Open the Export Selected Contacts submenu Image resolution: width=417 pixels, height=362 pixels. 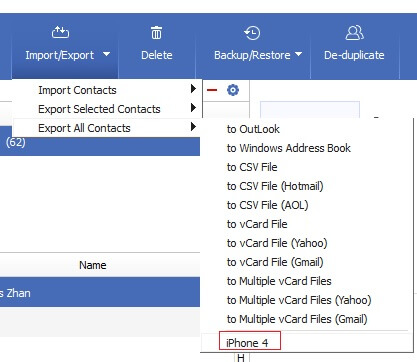[x=107, y=109]
